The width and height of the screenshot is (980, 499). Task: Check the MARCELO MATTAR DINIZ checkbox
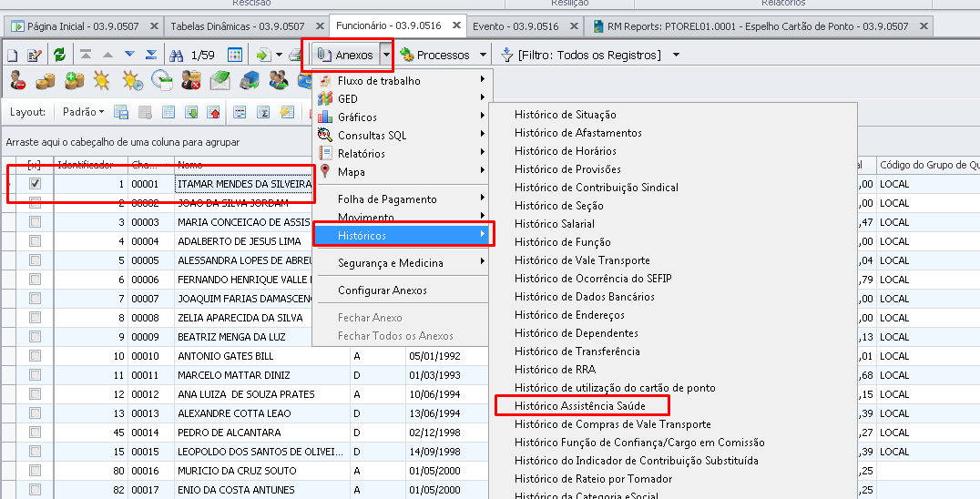click(x=35, y=375)
